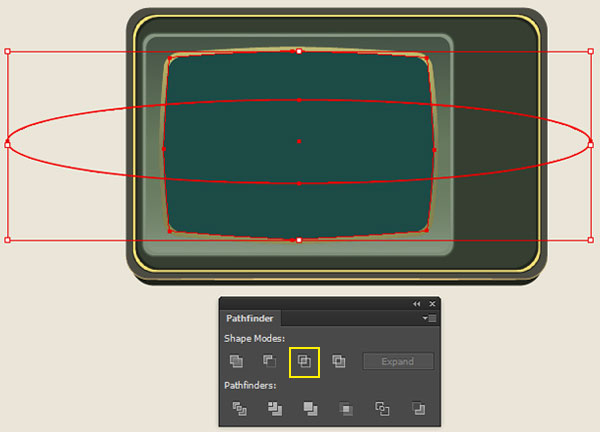Click the Outline pathfinder icon
The image size is (600, 432).
click(382, 409)
